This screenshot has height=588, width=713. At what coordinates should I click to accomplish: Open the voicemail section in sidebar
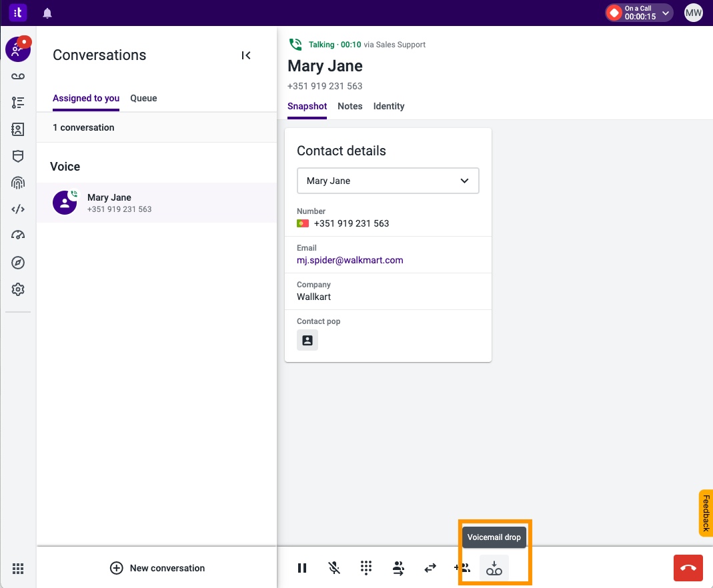[18, 77]
